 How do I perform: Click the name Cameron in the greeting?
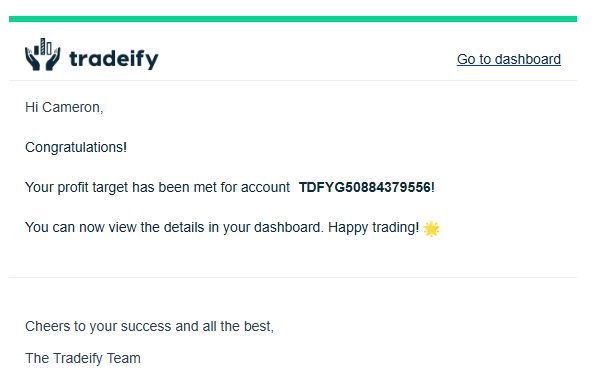pyautogui.click(x=73, y=107)
